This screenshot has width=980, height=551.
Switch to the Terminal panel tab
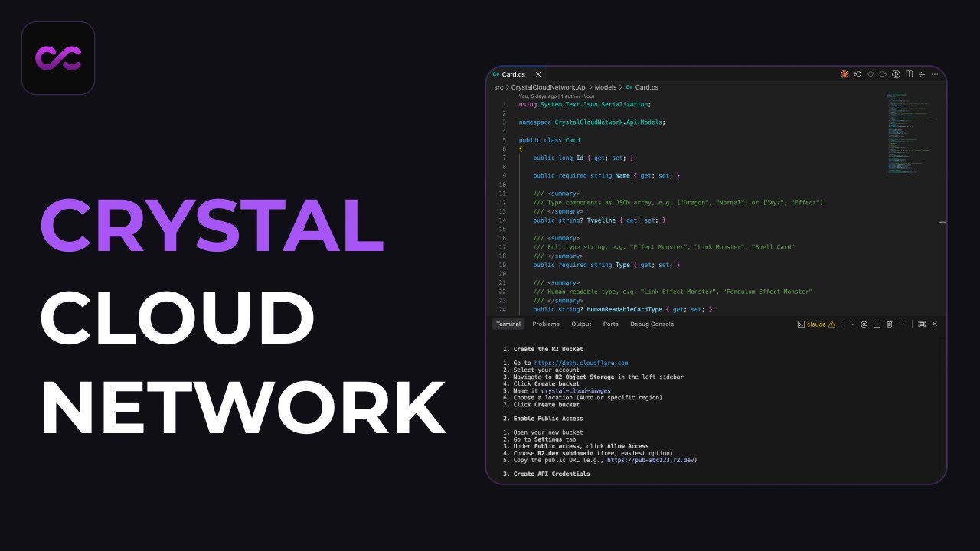tap(508, 324)
